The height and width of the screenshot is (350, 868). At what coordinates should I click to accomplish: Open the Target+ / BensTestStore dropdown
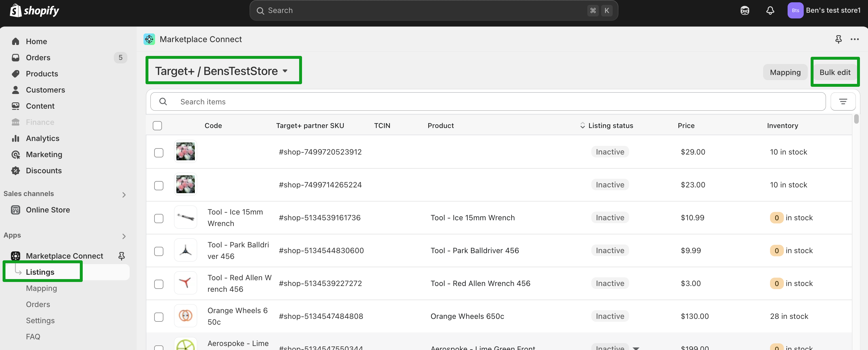[221, 71]
